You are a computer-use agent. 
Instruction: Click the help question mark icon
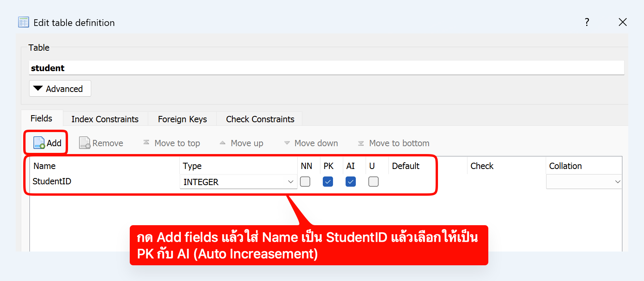pos(587,22)
